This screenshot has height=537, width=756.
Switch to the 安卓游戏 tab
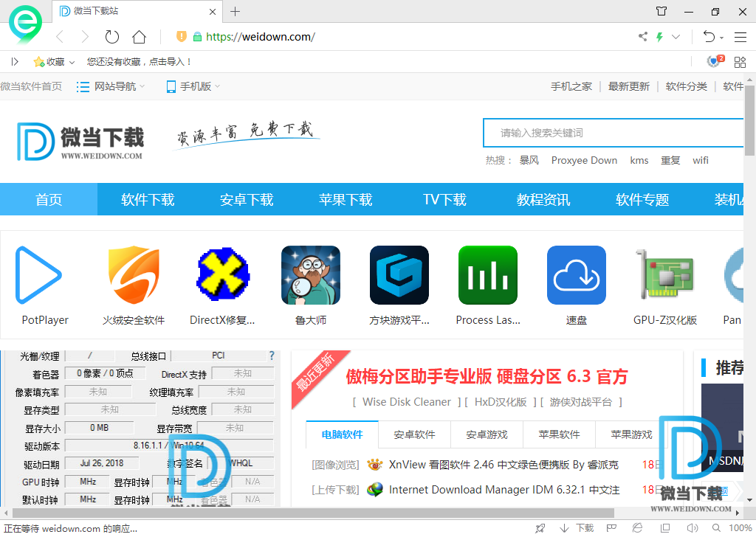click(x=487, y=434)
